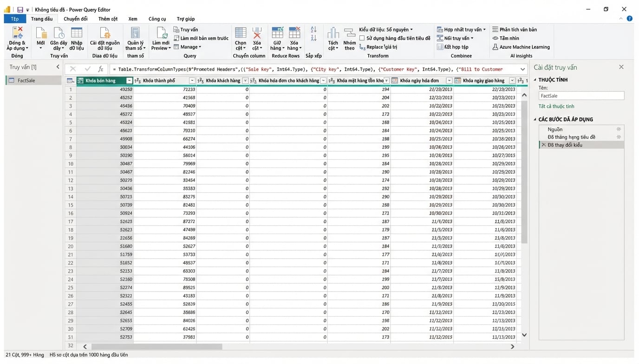
Task: Switch to the Công cụ tab
Action: click(157, 19)
